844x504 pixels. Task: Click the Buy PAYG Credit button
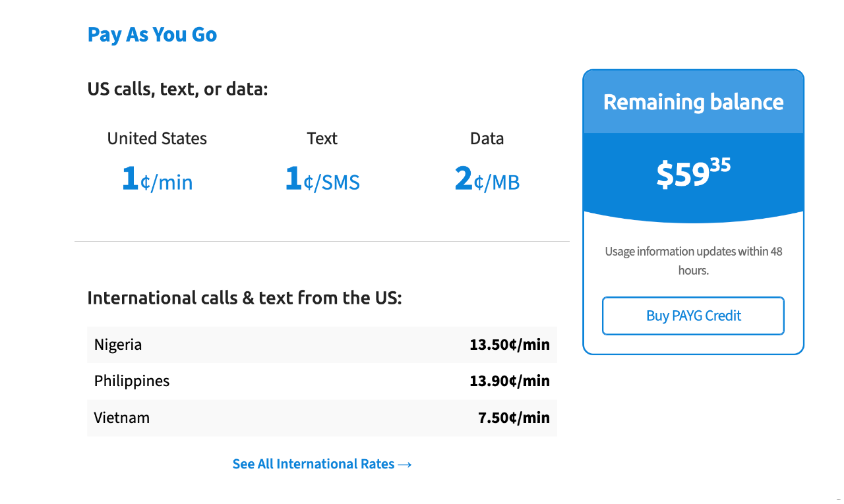point(693,316)
